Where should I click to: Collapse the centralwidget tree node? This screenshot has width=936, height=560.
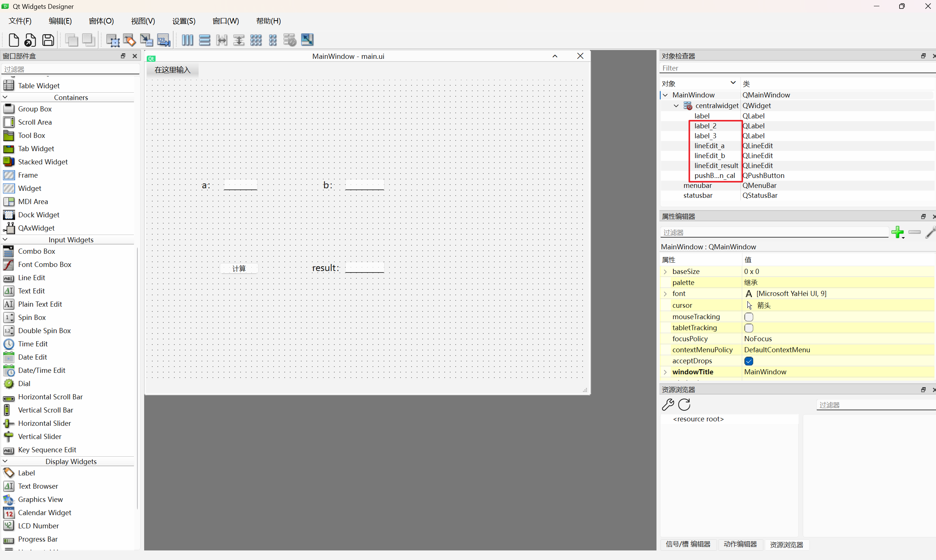[676, 106]
